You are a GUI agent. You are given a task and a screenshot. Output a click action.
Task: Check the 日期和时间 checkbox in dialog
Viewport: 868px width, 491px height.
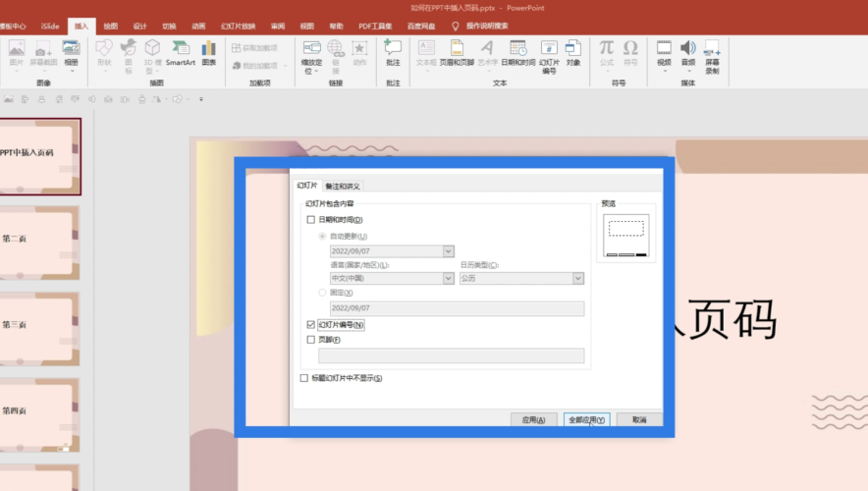310,220
